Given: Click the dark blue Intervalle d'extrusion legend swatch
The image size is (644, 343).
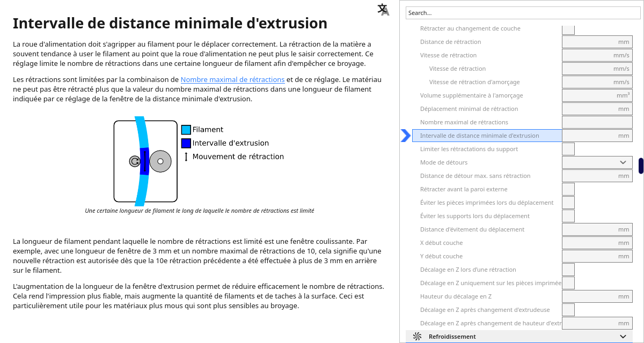Looking at the screenshot, I should click(186, 143).
